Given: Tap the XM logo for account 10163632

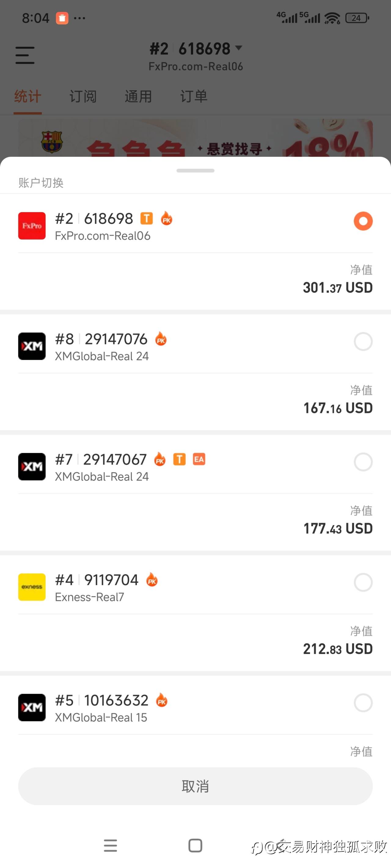Looking at the screenshot, I should pyautogui.click(x=32, y=707).
